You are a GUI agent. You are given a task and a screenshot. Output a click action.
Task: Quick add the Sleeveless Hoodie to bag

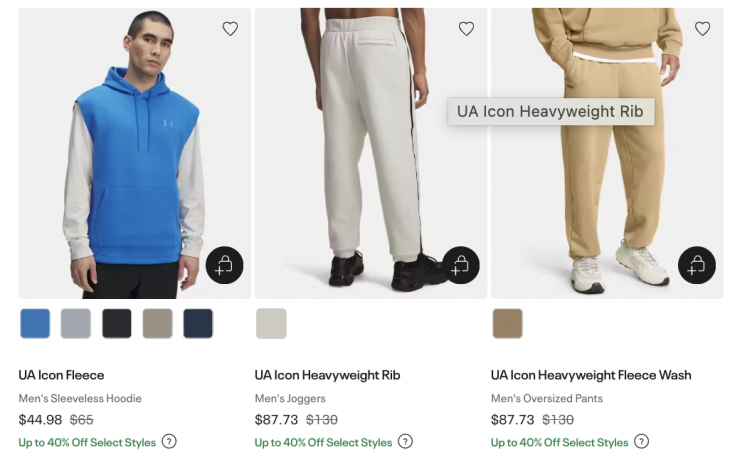224,265
